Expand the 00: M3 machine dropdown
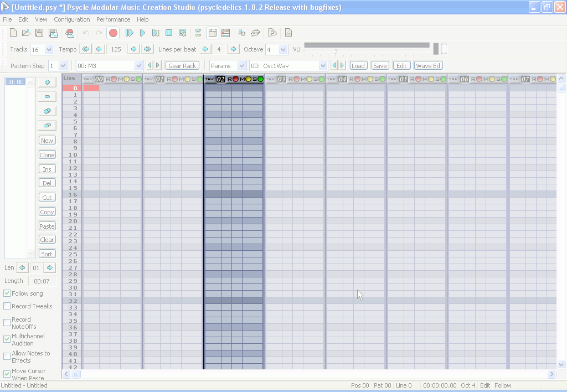 click(138, 66)
